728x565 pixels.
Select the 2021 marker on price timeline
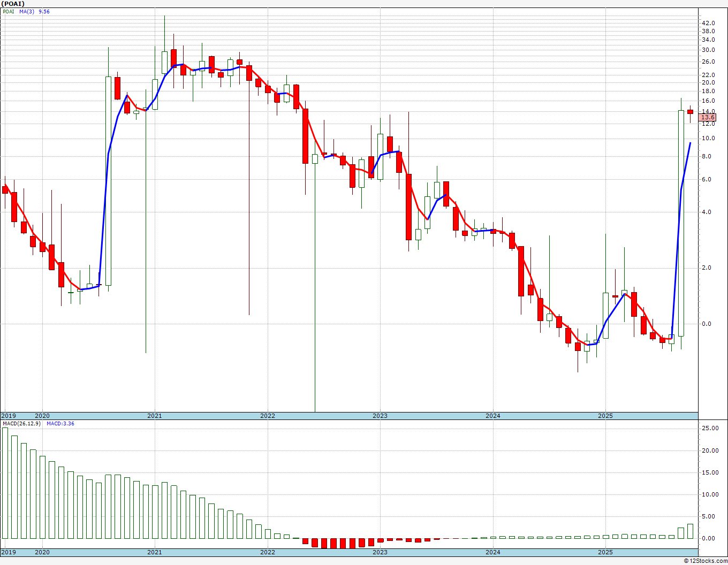point(154,416)
